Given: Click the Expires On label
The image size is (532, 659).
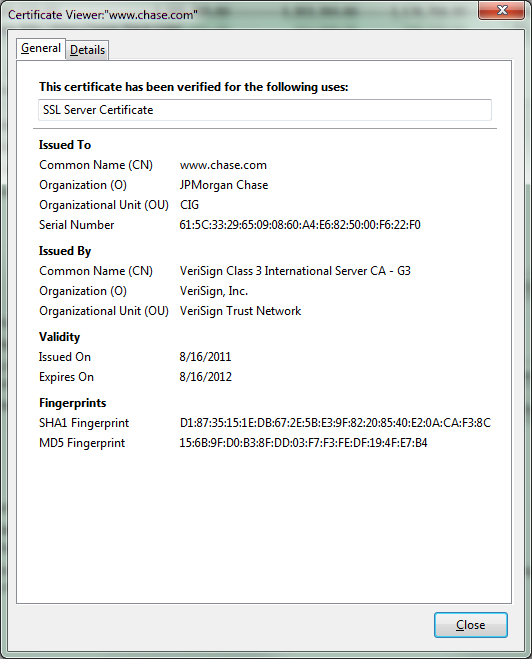Looking at the screenshot, I should click(x=66, y=377).
